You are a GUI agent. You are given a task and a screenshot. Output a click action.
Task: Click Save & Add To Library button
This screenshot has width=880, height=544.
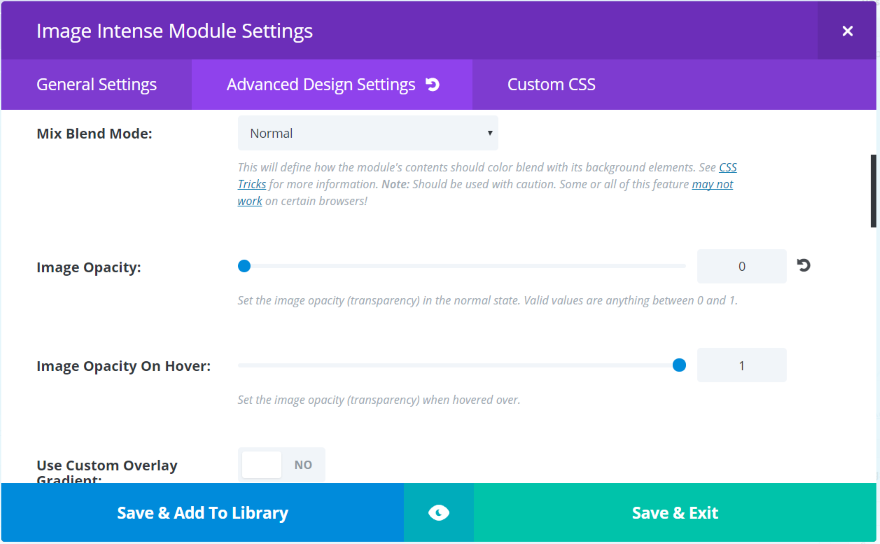click(202, 513)
